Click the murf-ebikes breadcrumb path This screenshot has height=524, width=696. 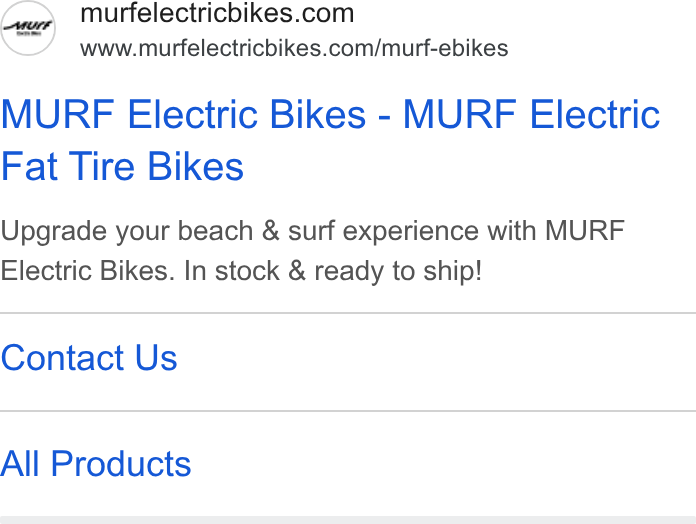coord(444,48)
